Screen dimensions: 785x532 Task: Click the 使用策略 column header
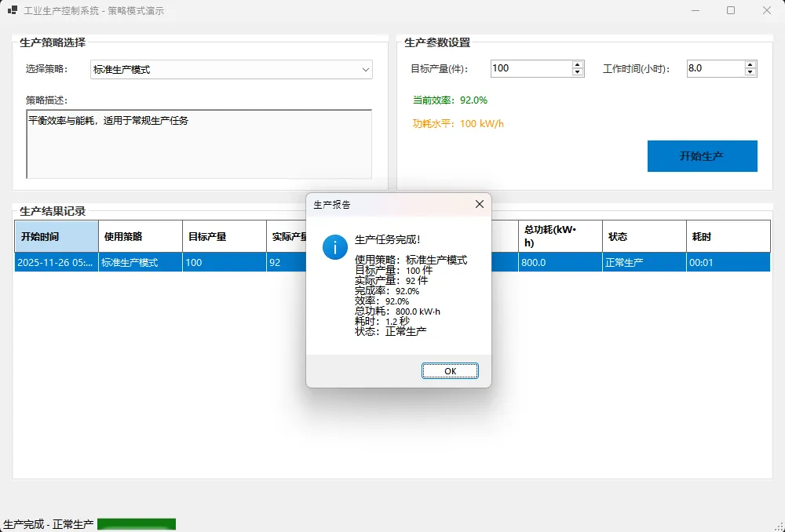click(x=141, y=236)
